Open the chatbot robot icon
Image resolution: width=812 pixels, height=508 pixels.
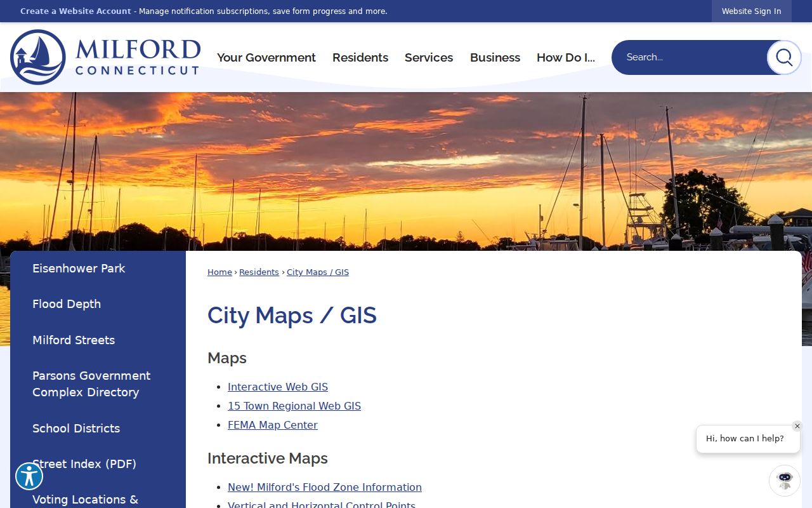click(x=785, y=480)
